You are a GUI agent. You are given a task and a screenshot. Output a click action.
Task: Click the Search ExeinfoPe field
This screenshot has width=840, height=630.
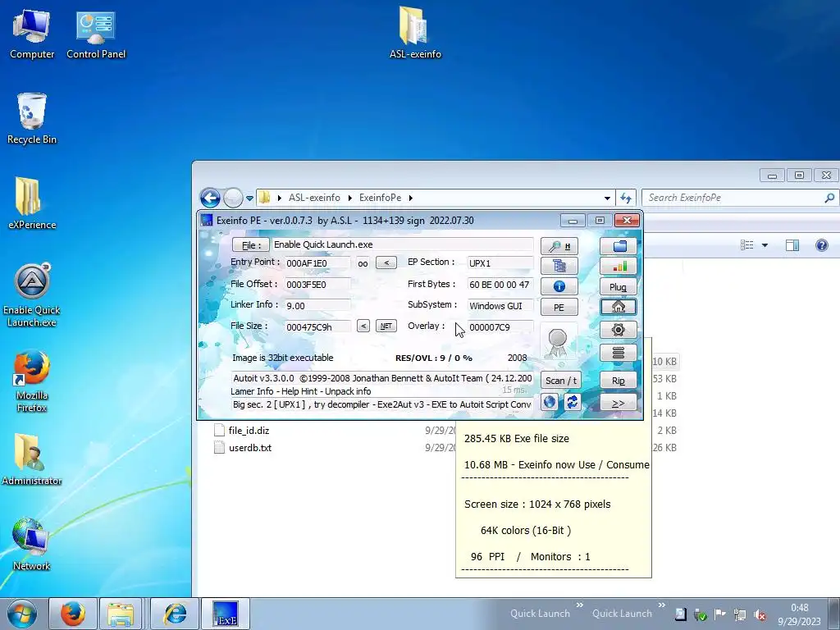tap(741, 198)
